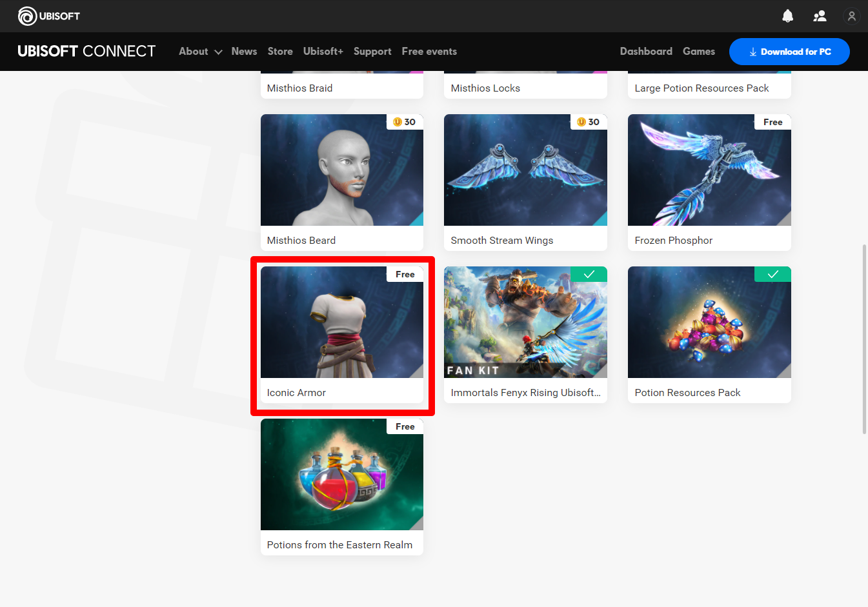The image size is (868, 607).
Task: Click the 30 coin price on Smooth Stream Wings
Action: 589,122
